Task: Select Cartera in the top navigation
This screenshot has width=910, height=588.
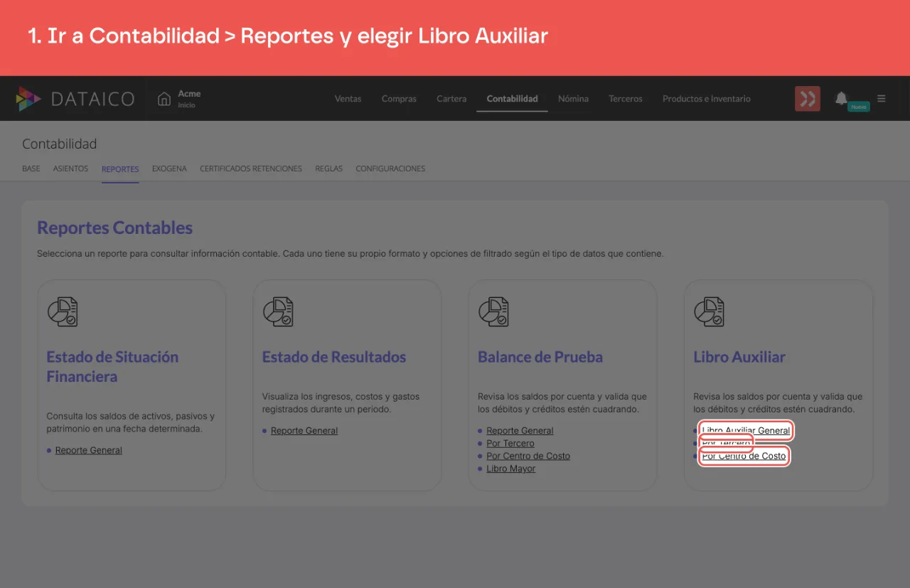Action: point(451,99)
